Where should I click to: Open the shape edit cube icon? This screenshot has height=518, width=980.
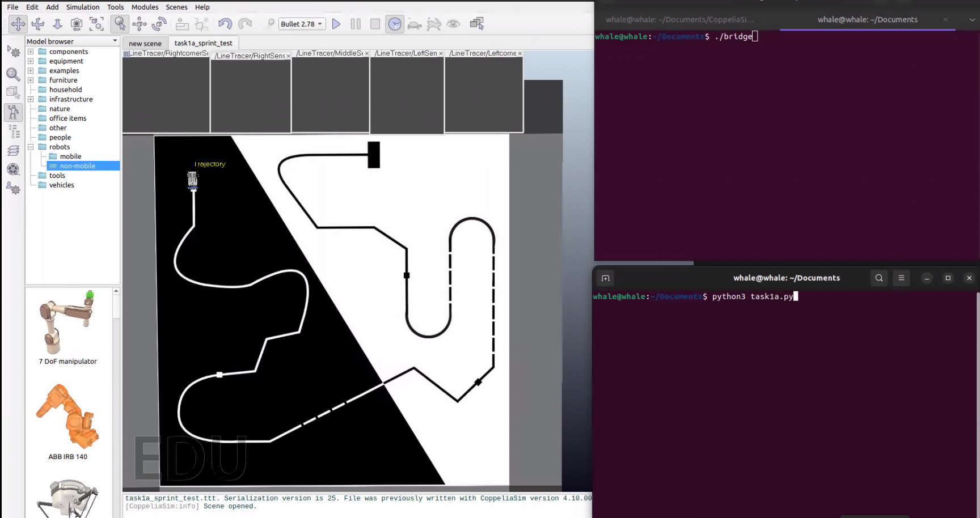click(x=13, y=93)
